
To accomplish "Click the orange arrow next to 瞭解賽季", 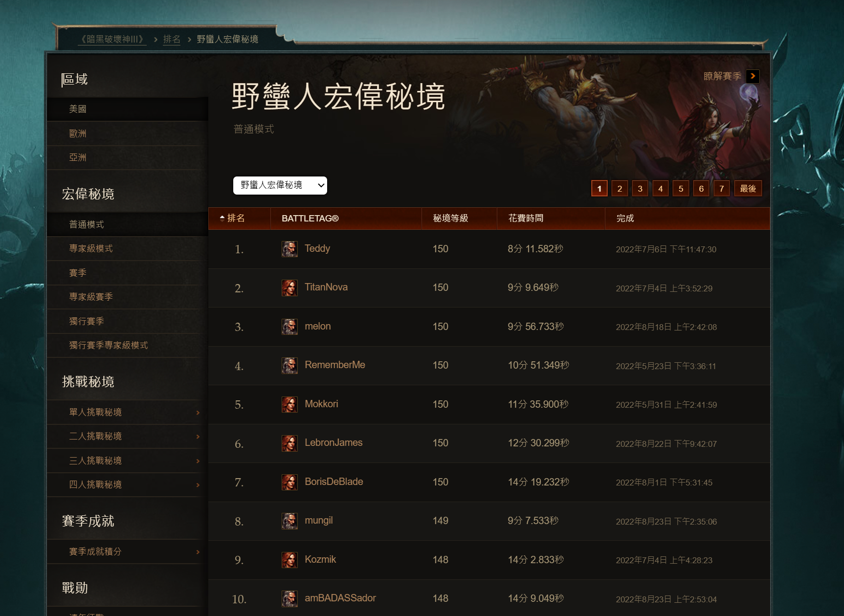I will (753, 76).
